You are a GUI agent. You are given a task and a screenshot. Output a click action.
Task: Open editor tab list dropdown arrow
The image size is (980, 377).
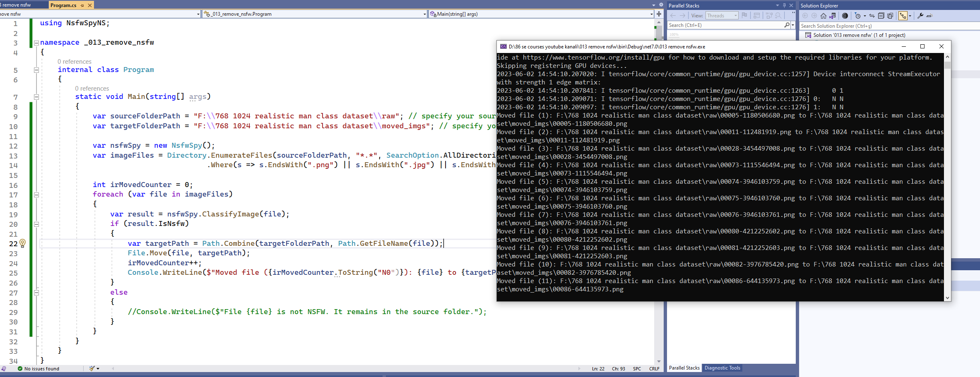point(654,5)
